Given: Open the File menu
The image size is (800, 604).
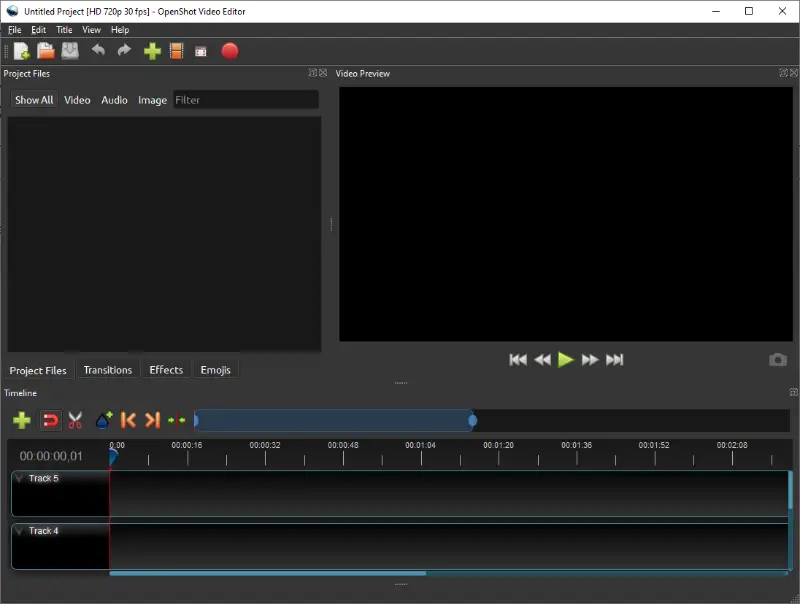Looking at the screenshot, I should click(x=14, y=30).
